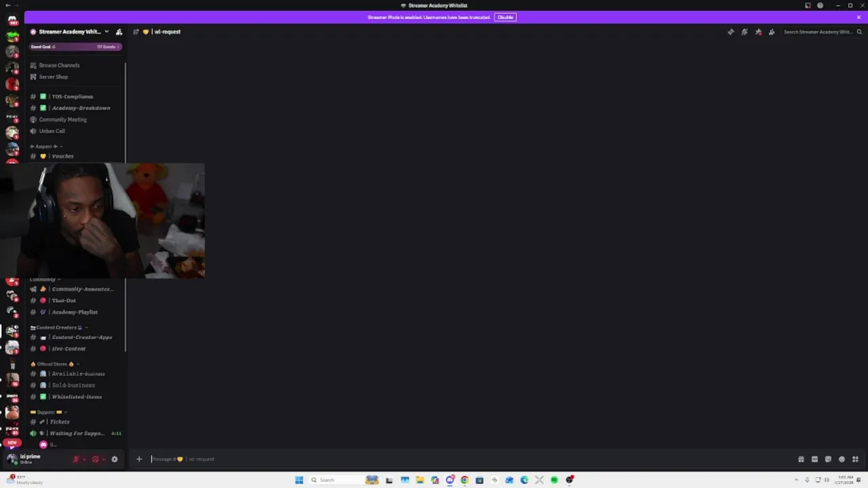Click the webcam overlay thumbnail

pos(102,220)
